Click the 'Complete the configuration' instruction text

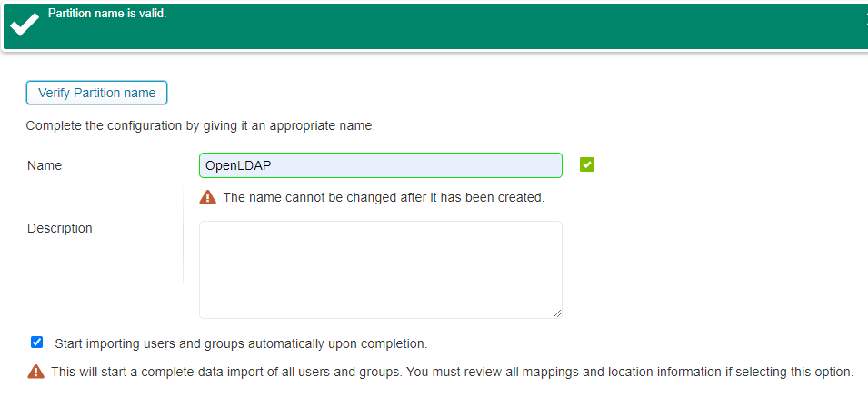[200, 125]
